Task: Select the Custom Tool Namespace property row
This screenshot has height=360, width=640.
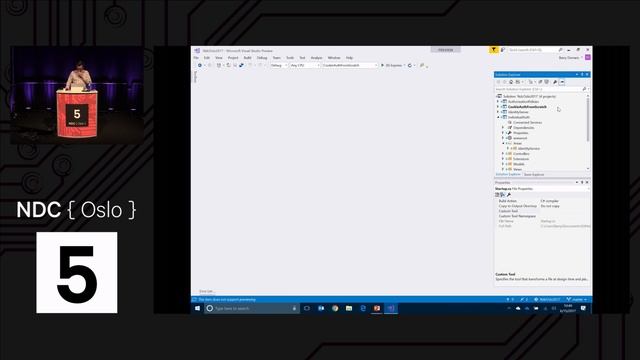Action: [x=542, y=216]
